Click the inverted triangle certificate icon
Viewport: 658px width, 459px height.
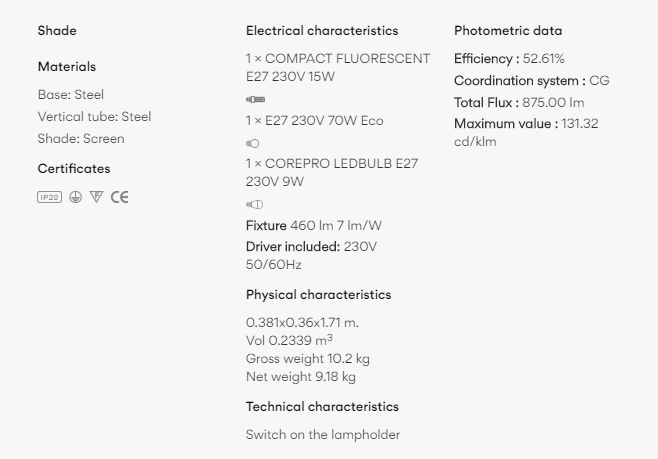(x=96, y=197)
